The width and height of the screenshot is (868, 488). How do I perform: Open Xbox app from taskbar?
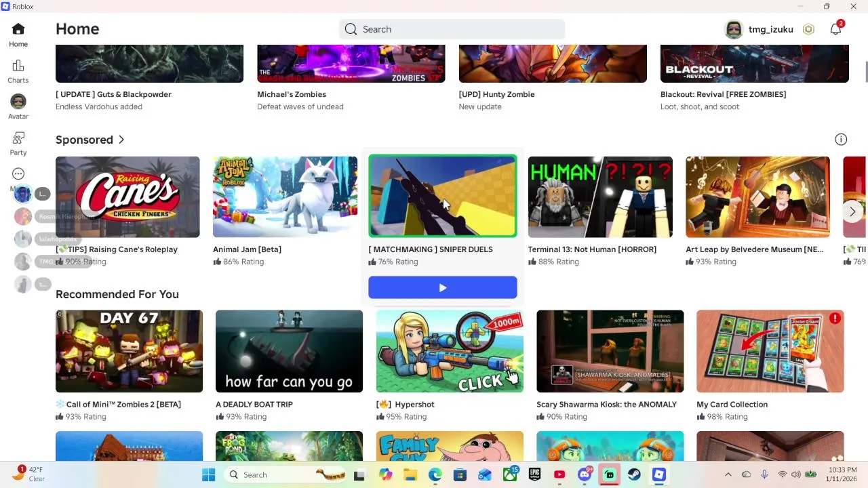pyautogui.click(x=509, y=474)
